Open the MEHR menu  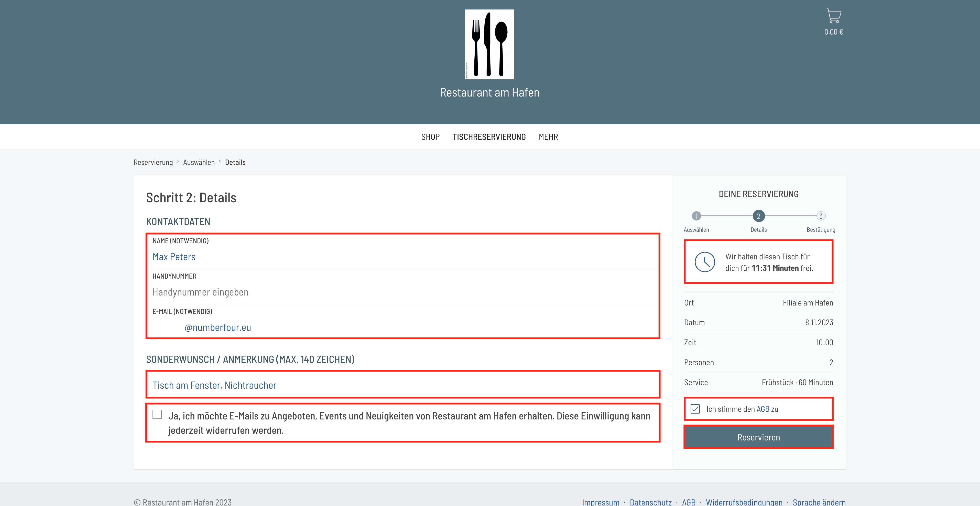(548, 137)
